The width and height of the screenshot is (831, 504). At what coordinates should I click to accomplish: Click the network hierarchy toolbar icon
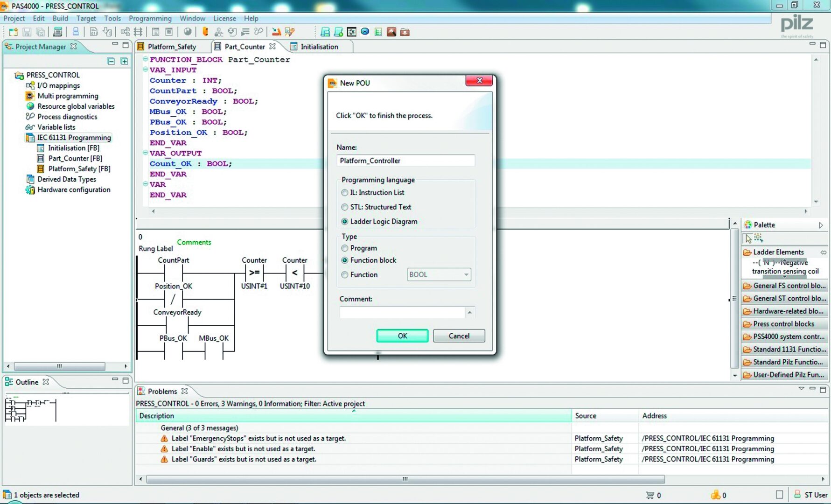tap(218, 32)
